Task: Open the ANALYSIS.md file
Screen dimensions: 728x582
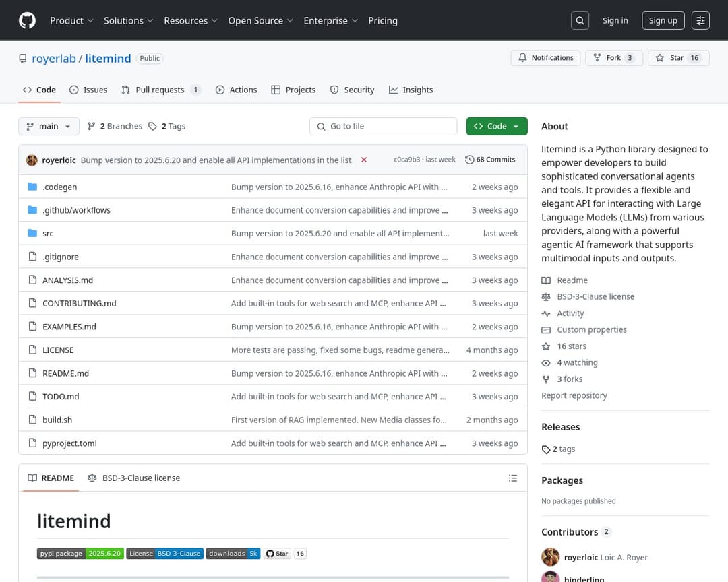Action: click(68, 280)
